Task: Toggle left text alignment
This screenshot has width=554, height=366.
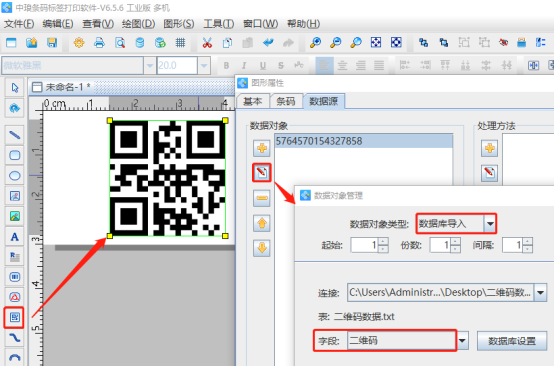Action: (x=324, y=65)
